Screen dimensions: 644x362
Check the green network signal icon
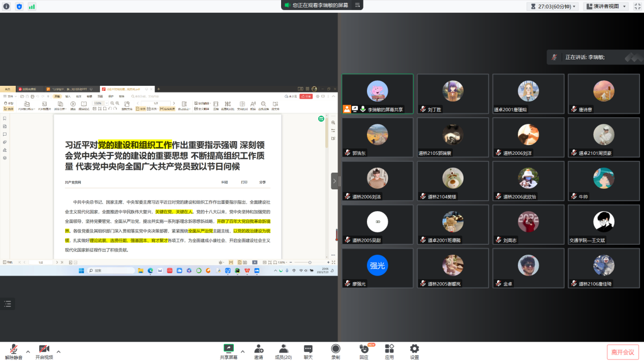point(32,7)
